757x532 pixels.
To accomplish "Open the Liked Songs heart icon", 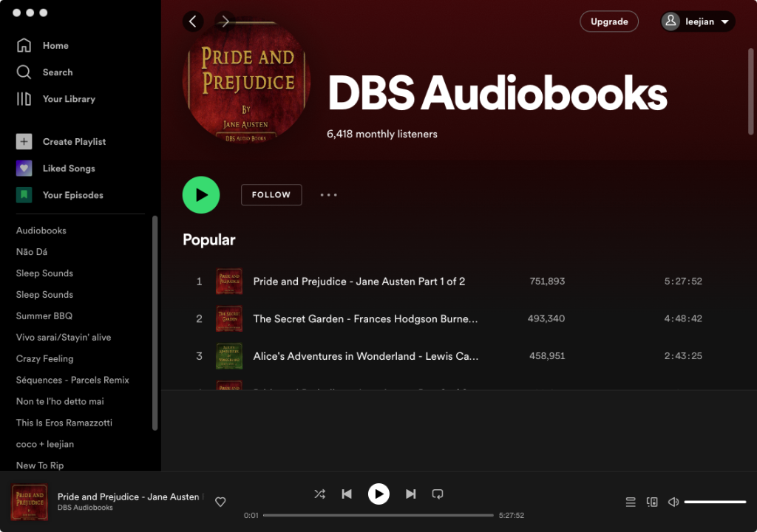I will point(24,168).
